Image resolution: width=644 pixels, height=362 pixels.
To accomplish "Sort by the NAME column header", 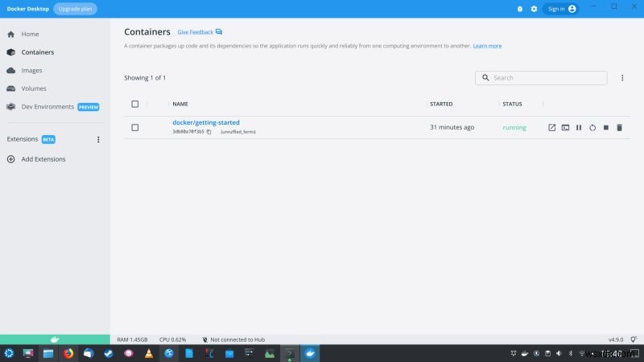I will pos(180,104).
